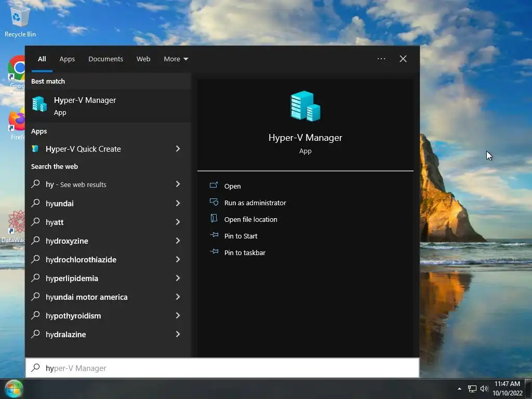Click search icon next to hydroxyzine
Screen dimensions: 532x399
[x=35, y=240]
